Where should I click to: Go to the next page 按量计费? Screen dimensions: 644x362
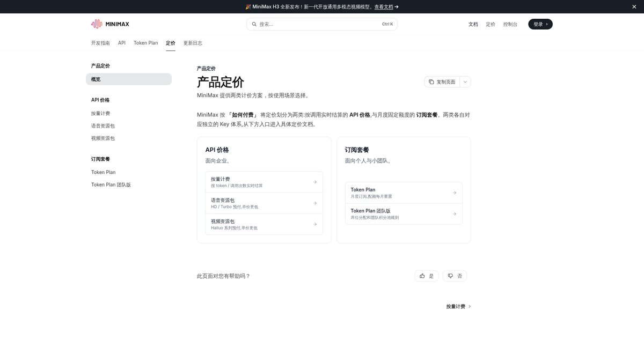pyautogui.click(x=459, y=307)
